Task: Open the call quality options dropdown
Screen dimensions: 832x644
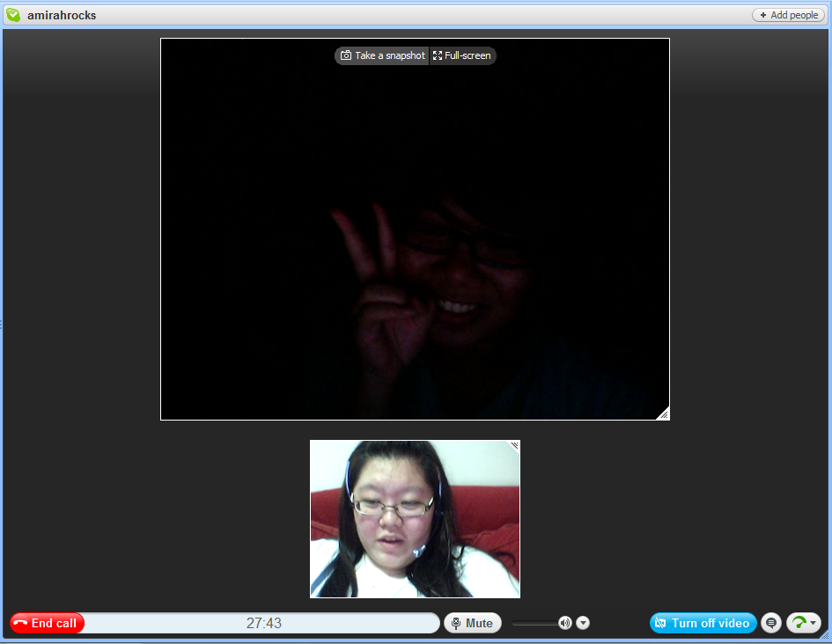Action: (804, 623)
